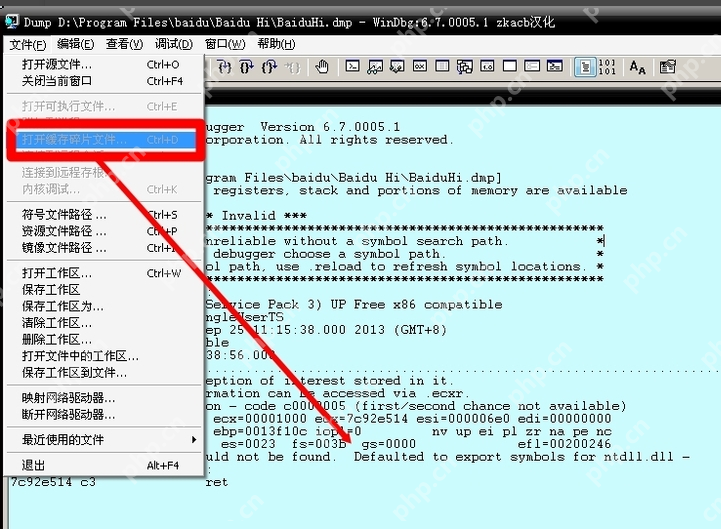Switch to Source Mode Off (101) icon
The width and height of the screenshot is (721, 529).
[607, 67]
